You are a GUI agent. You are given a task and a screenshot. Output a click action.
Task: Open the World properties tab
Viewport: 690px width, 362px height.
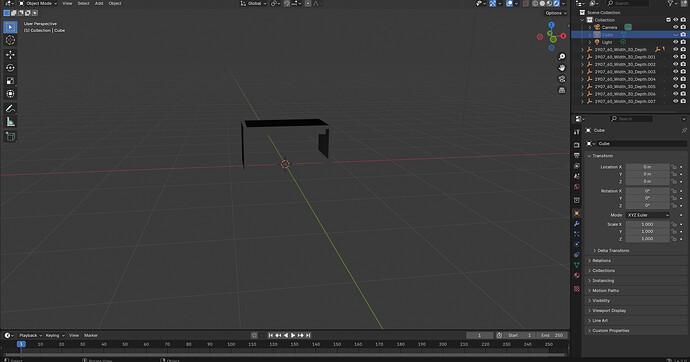576,186
